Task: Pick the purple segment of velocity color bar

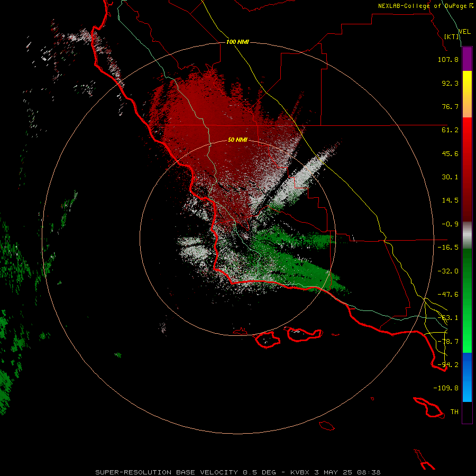Action: pyautogui.click(x=467, y=59)
